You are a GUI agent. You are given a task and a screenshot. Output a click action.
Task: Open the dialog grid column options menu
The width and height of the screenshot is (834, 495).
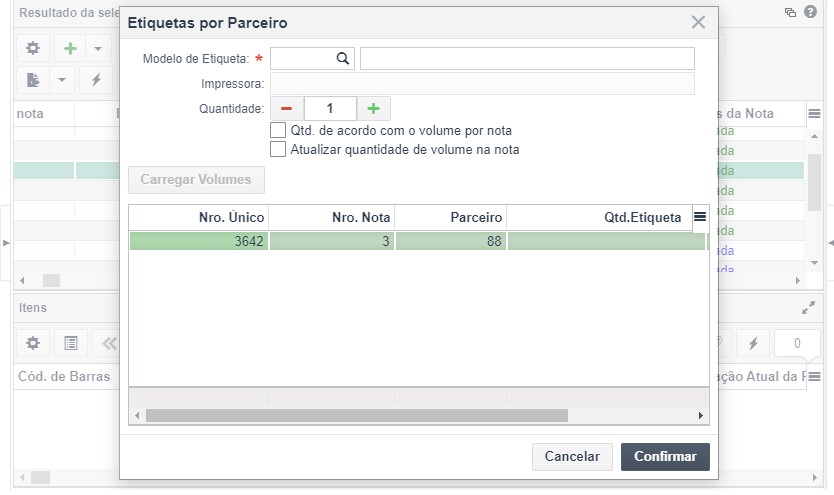pyautogui.click(x=700, y=216)
